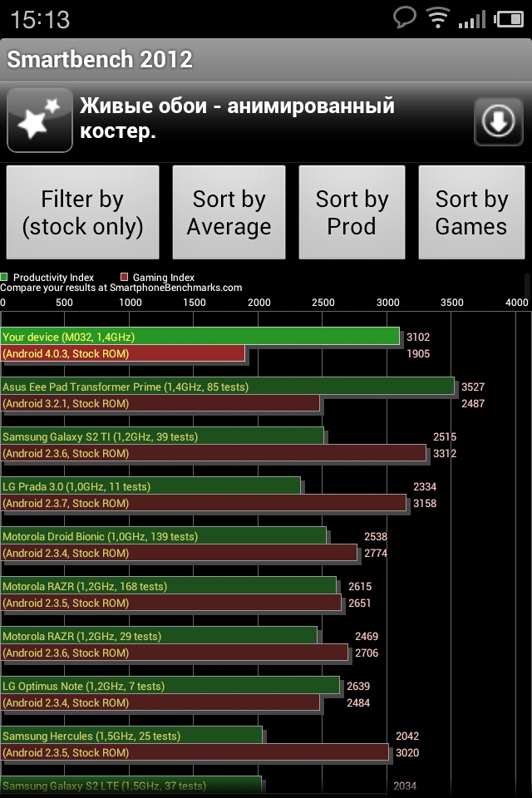Select Your device (M032, 1,4GHz) bar
This screenshot has height=798, width=532.
coord(200,337)
